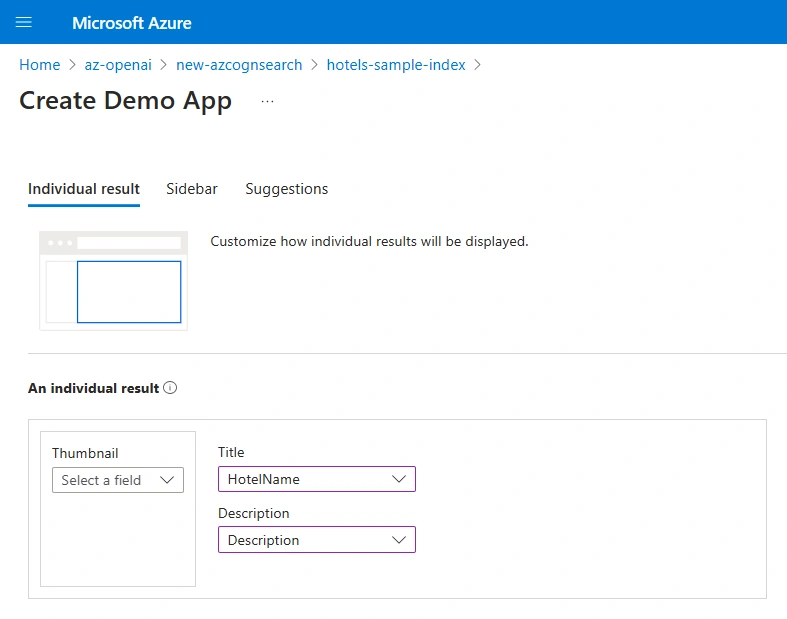This screenshot has width=787, height=619.
Task: Open the ellipsis more options menu
Action: tap(268, 101)
